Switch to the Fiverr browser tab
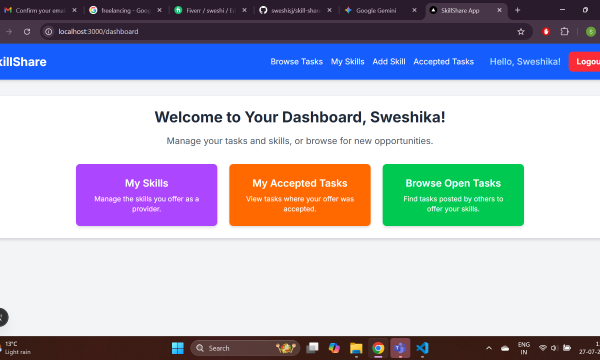This screenshot has width=600, height=360. [211, 10]
